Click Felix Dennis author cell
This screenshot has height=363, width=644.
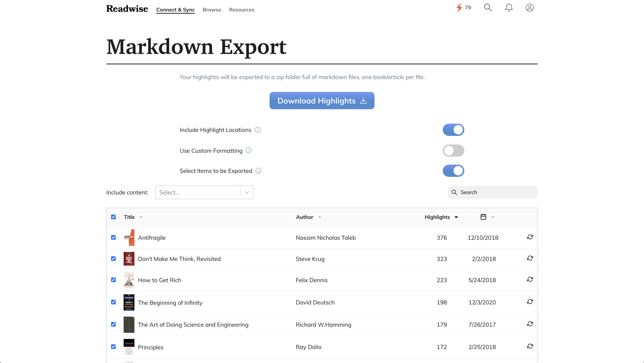click(x=312, y=280)
